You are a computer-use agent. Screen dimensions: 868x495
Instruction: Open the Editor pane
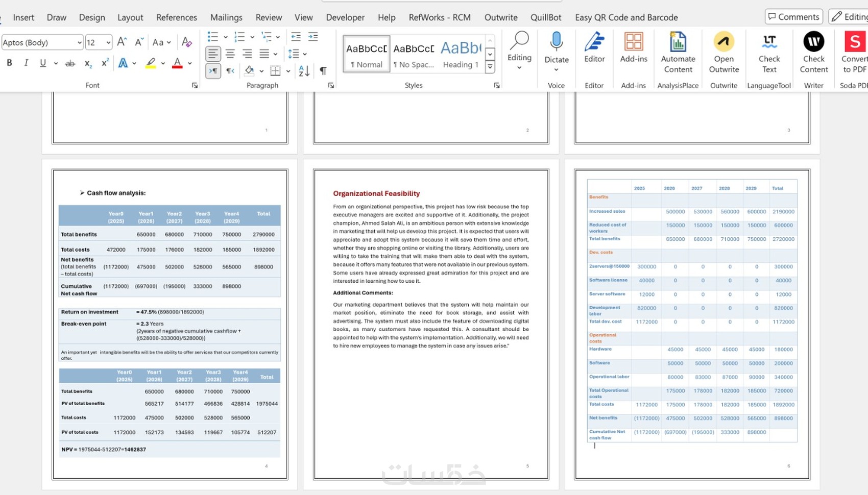[x=594, y=48]
